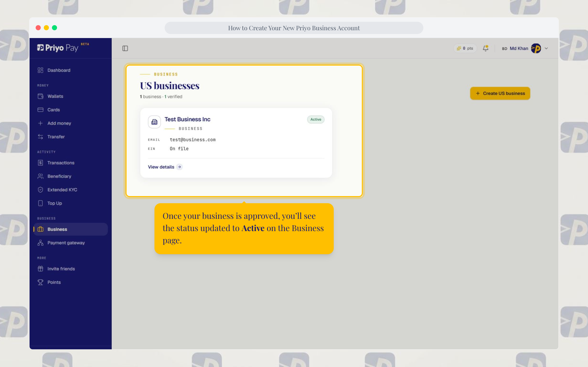588x367 pixels.
Task: Click the Active status badge
Action: [x=316, y=119]
